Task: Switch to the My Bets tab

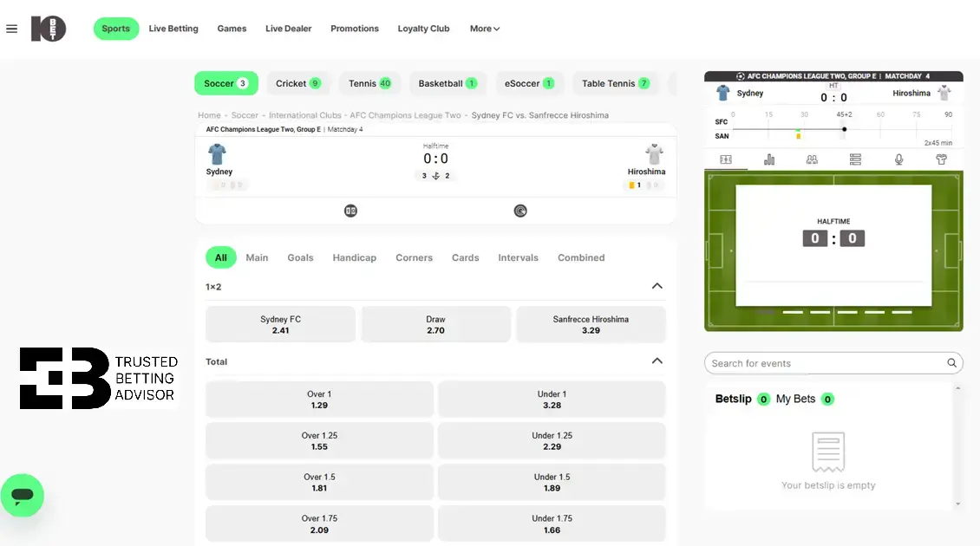Action: click(x=804, y=399)
